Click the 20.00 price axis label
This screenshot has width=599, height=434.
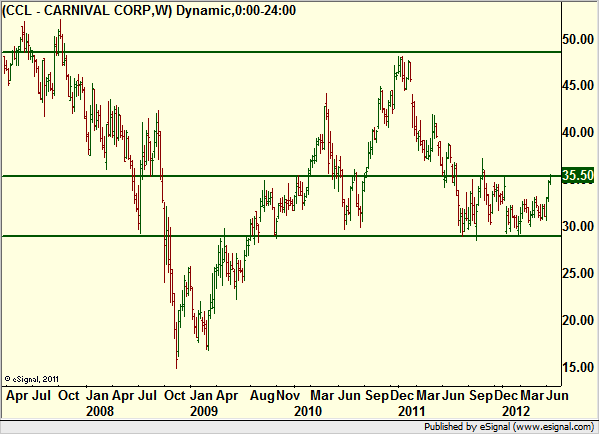click(578, 320)
